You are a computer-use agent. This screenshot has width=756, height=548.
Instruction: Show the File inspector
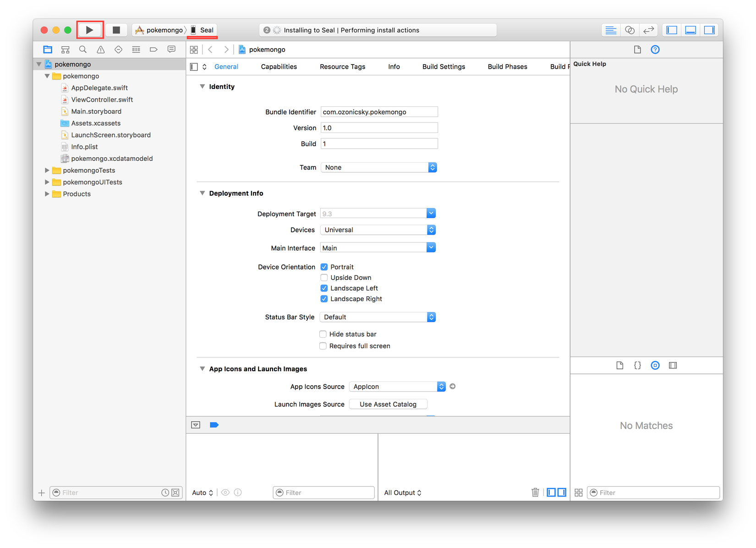point(637,49)
